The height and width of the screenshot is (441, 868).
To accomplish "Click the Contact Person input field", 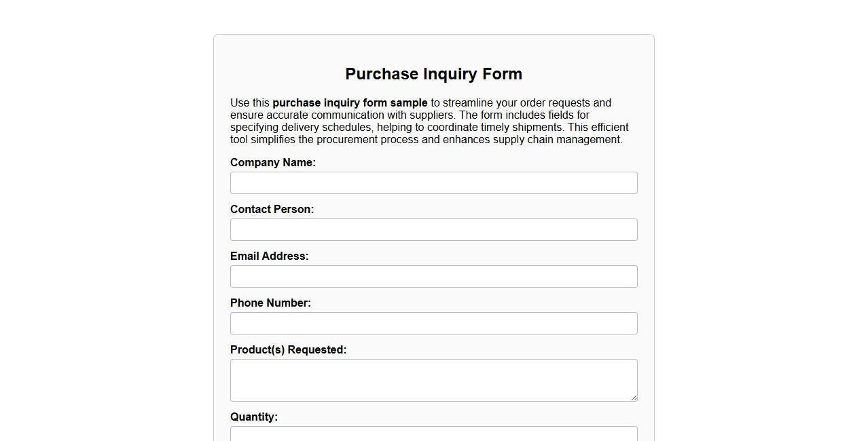I will pyautogui.click(x=433, y=229).
